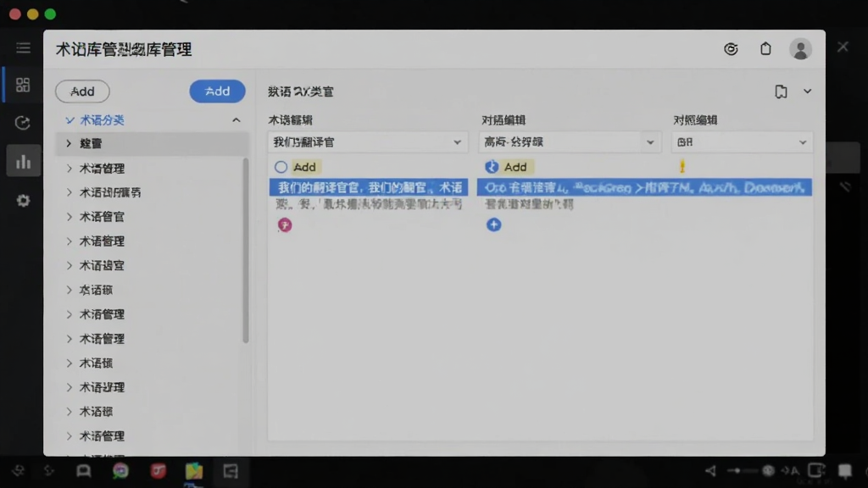Click the Add label beside the blue round icon

point(515,167)
